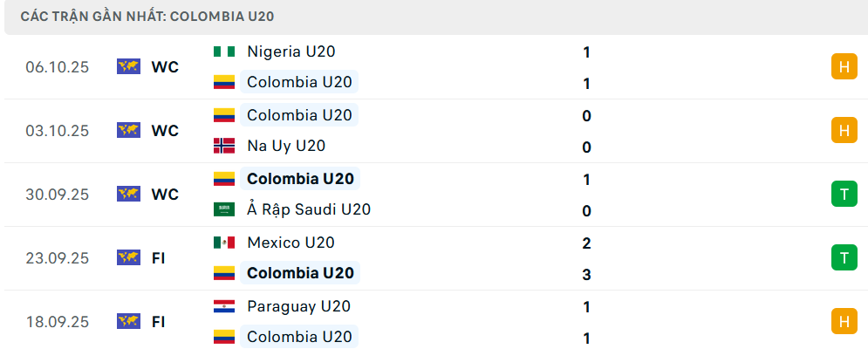Click the orange H badge for Paraguay match
868x349 pixels.
click(x=844, y=321)
